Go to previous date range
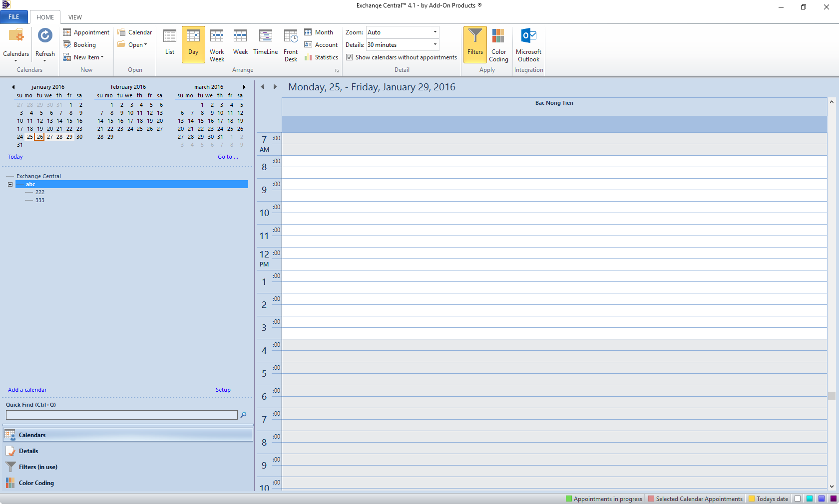Viewport: 839px width, 504px height. 263,87
